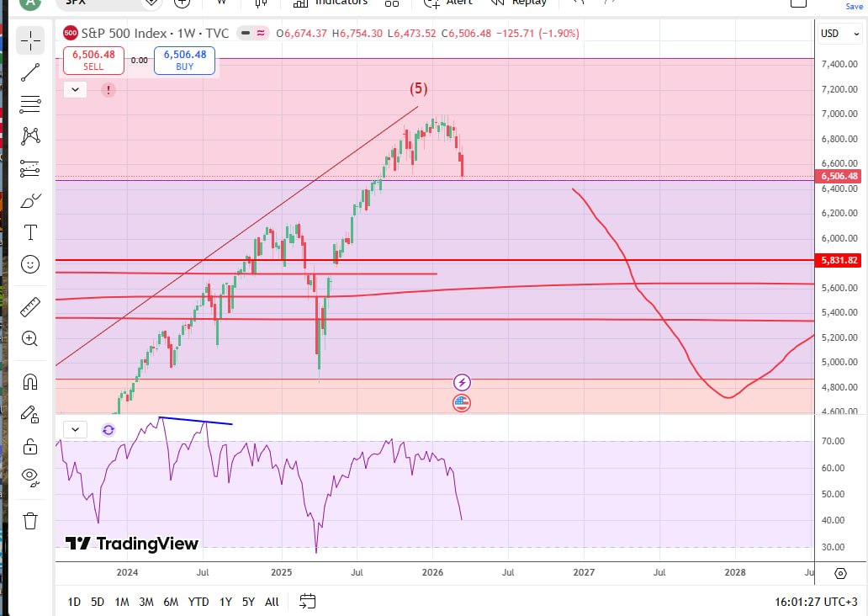Toggle stay in drawing mode pencil-lock

click(x=30, y=414)
